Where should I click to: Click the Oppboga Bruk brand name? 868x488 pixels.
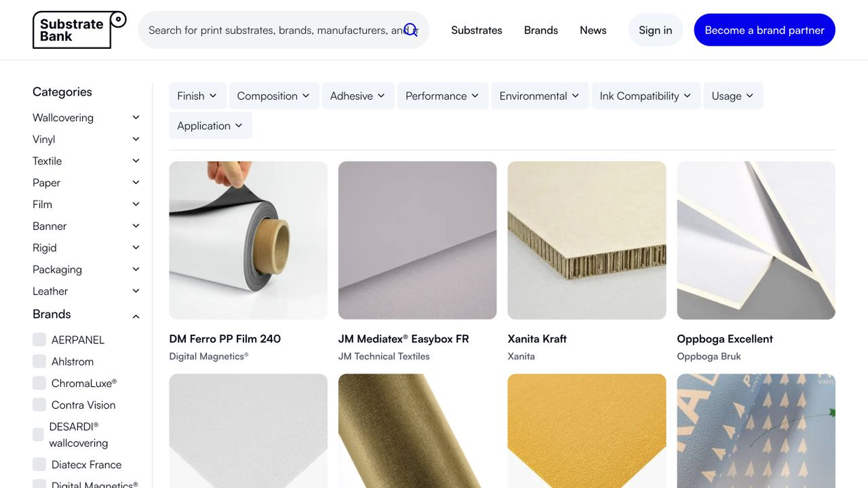tap(709, 356)
